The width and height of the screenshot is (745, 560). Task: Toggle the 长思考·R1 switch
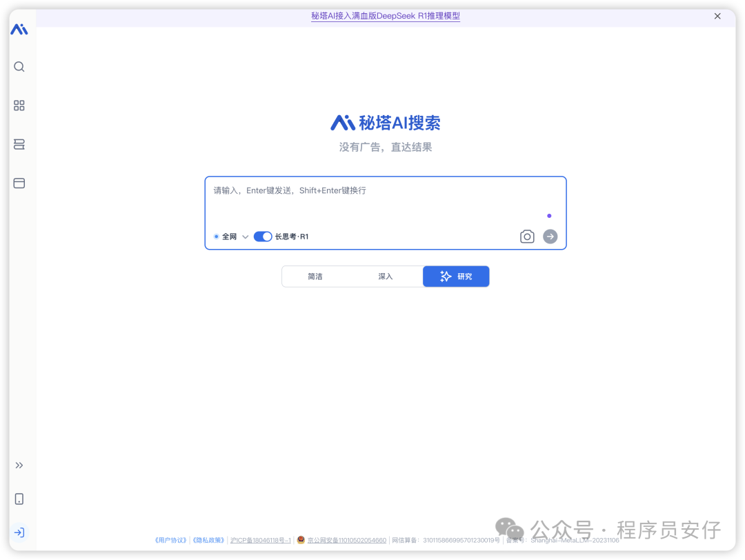263,237
